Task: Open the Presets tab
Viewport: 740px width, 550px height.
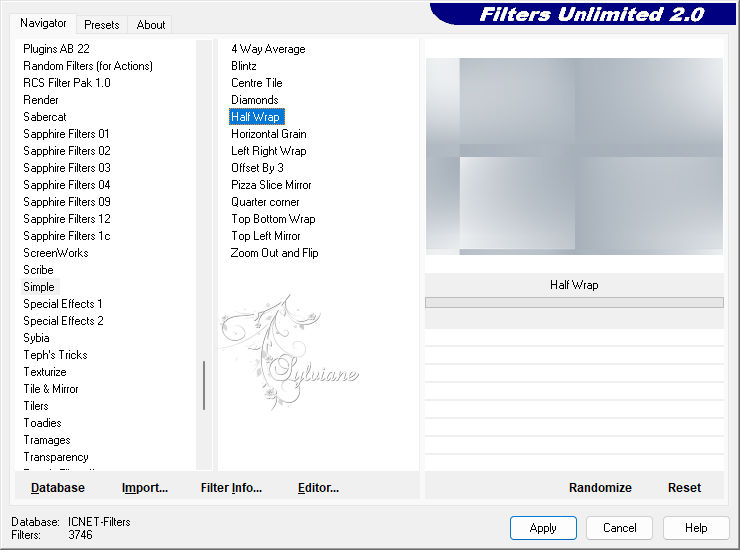Action: (x=101, y=25)
